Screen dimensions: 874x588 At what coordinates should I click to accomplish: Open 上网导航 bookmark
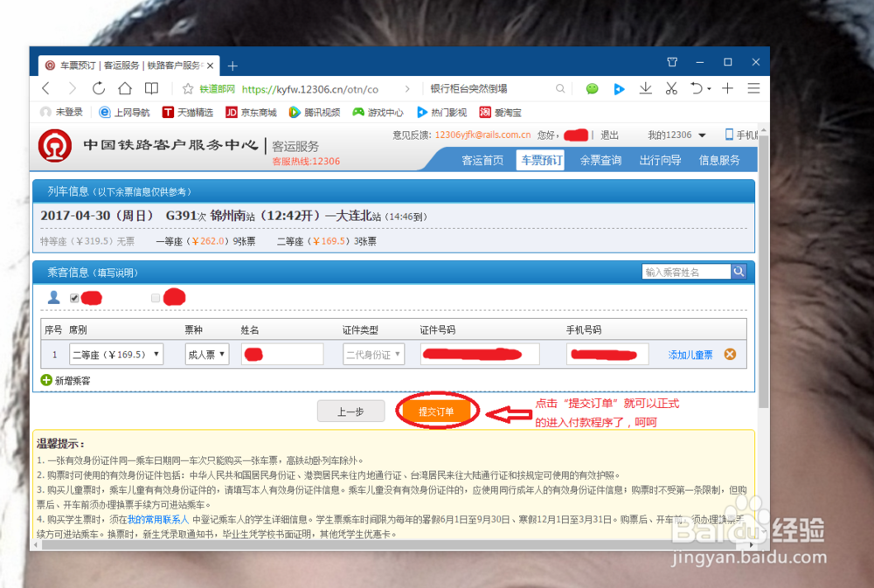(x=124, y=112)
